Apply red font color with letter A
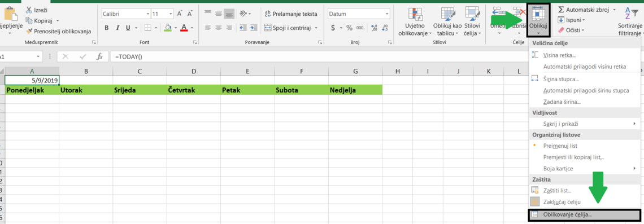This screenshot has height=224, width=644. tap(184, 28)
